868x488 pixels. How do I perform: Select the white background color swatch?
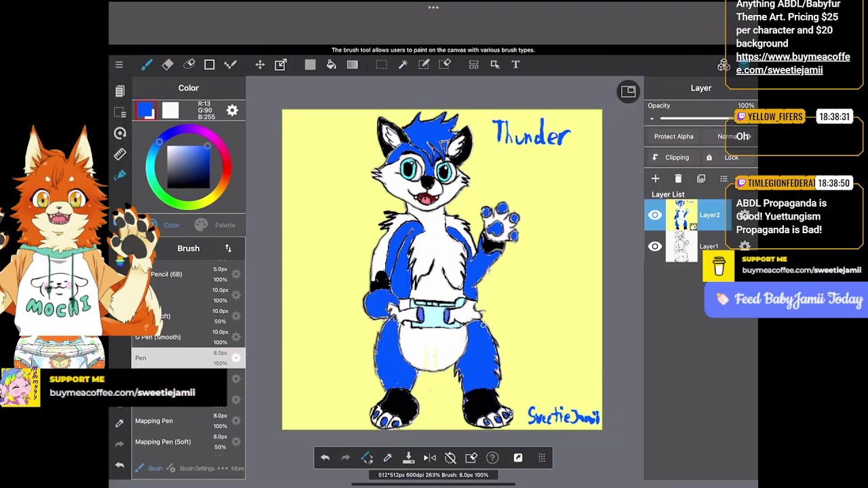(171, 110)
